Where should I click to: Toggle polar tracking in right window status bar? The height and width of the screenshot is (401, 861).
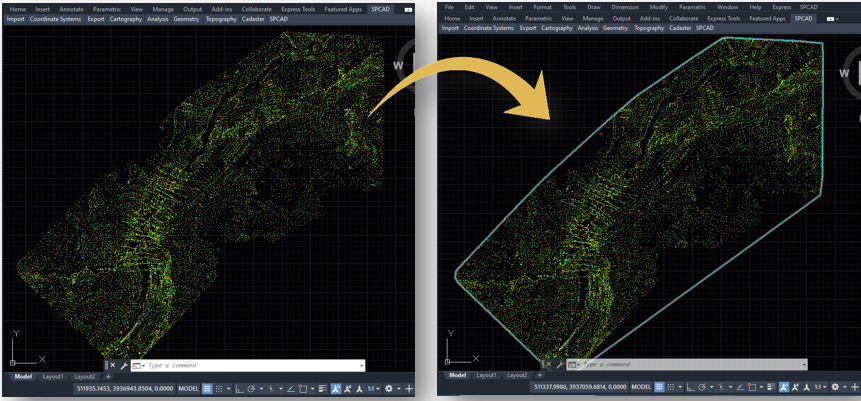pos(702,387)
